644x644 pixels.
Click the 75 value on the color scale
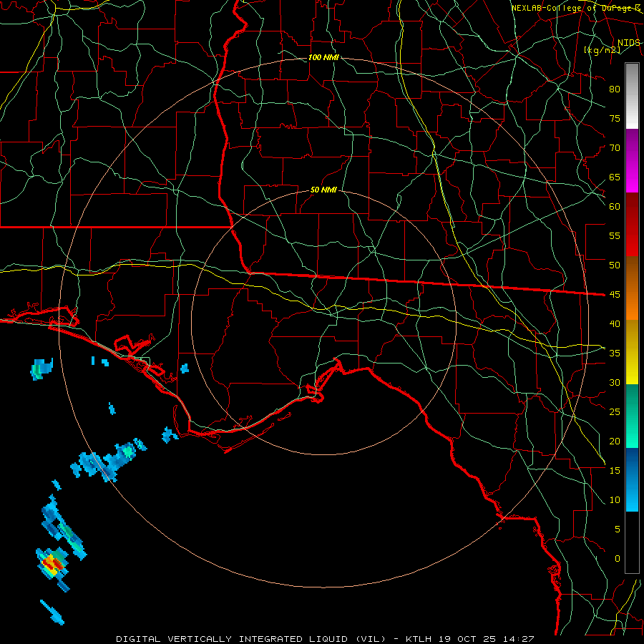(x=615, y=118)
